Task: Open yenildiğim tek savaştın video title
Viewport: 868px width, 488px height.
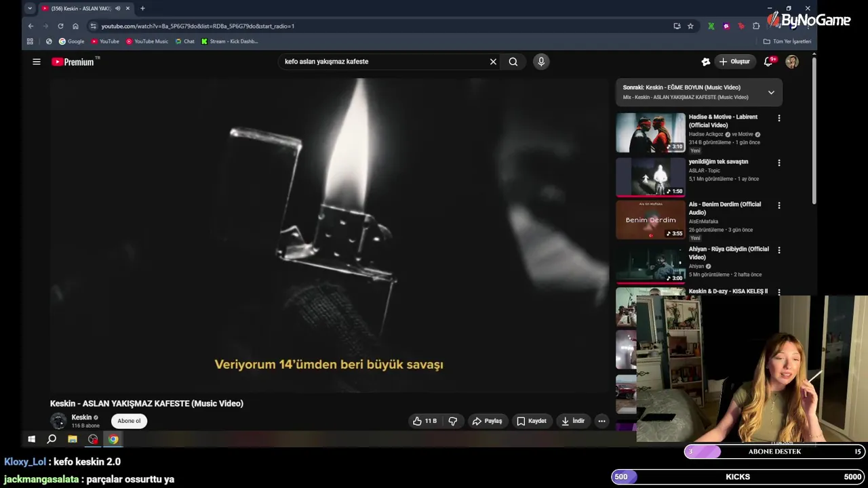Action: [x=718, y=162]
